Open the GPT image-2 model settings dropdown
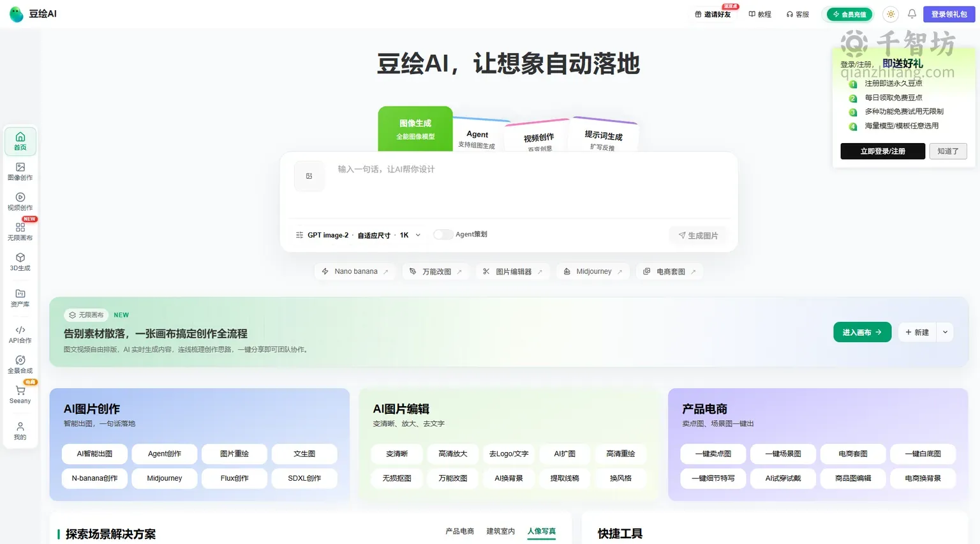The image size is (980, 544). coord(358,235)
